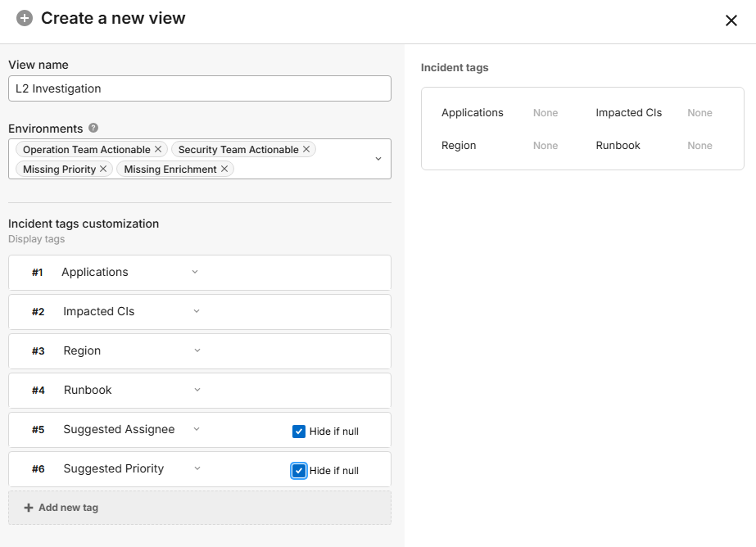Click the View name input field
Image resolution: width=756 pixels, height=547 pixels.
tap(199, 88)
